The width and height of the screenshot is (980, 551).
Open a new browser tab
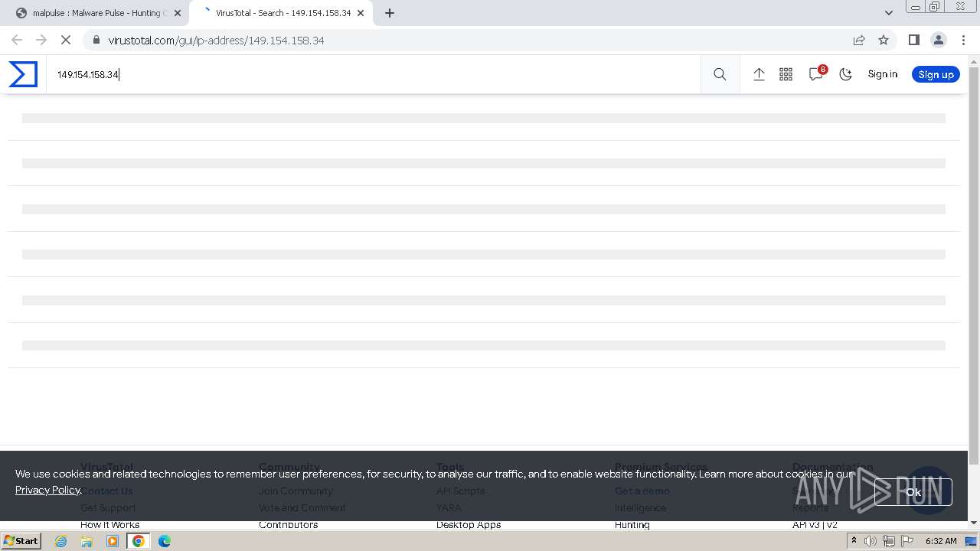pos(390,13)
